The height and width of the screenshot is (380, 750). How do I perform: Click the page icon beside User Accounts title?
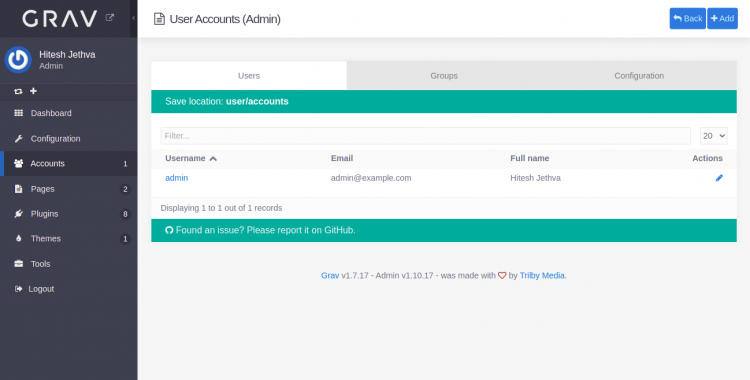pyautogui.click(x=159, y=19)
